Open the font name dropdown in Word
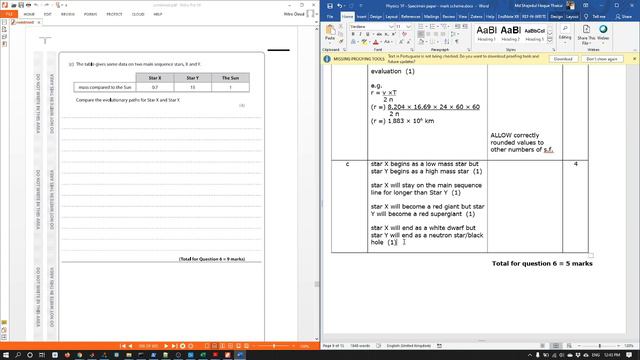Image resolution: width=640 pixels, height=360 pixels. pos(391,27)
